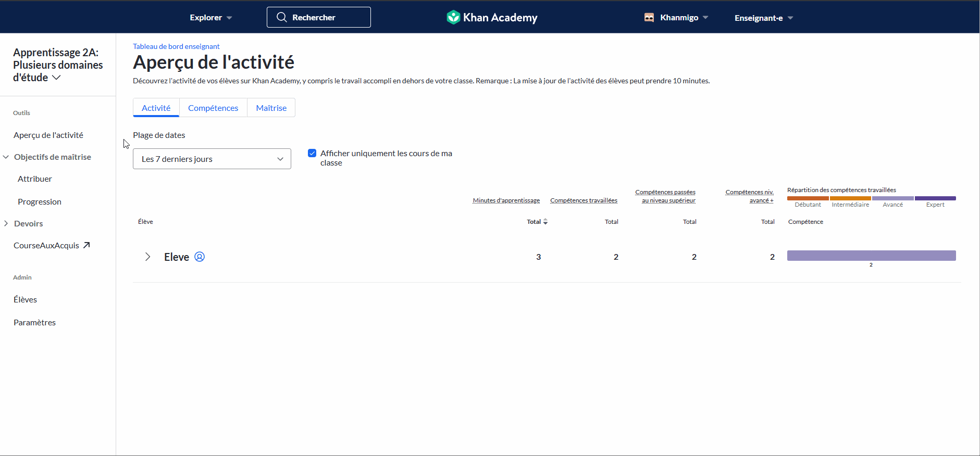Uncheck Afficher uniquement les cours checkbox
This screenshot has width=980, height=456.
point(312,153)
